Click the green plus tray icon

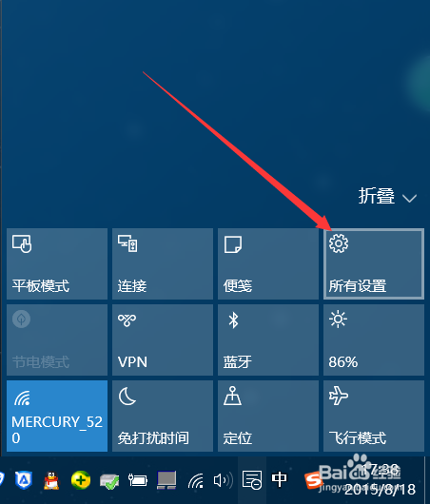[x=81, y=480]
